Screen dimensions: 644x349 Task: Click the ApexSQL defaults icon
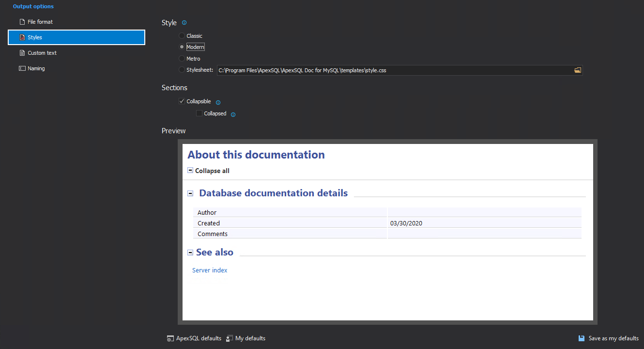[170, 338]
